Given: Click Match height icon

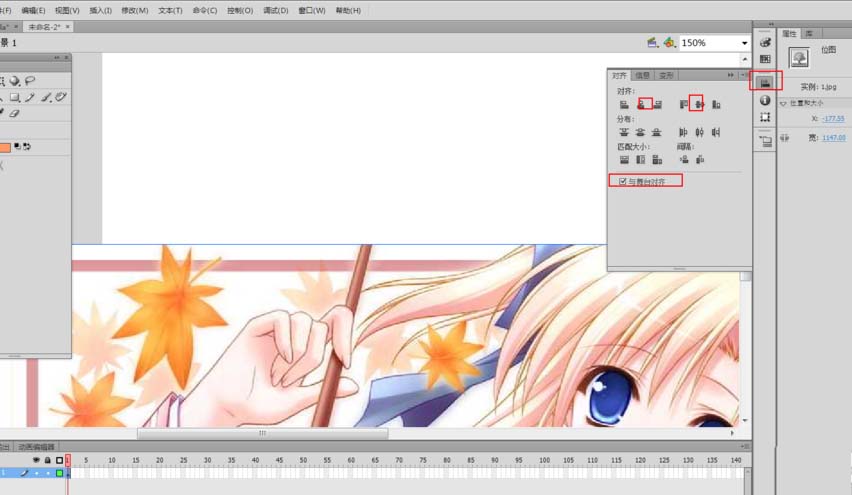Looking at the screenshot, I should [641, 160].
